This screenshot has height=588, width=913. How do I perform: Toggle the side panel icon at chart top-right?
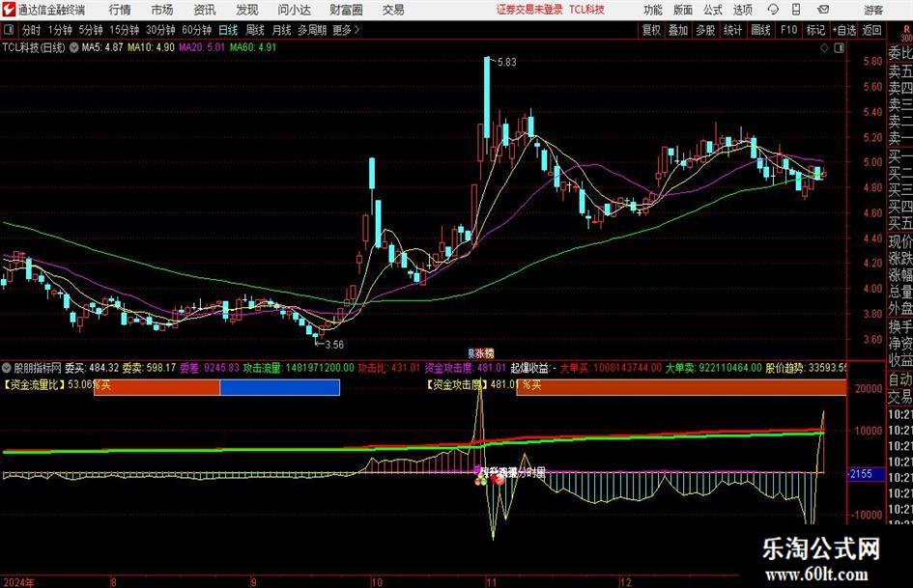[839, 48]
